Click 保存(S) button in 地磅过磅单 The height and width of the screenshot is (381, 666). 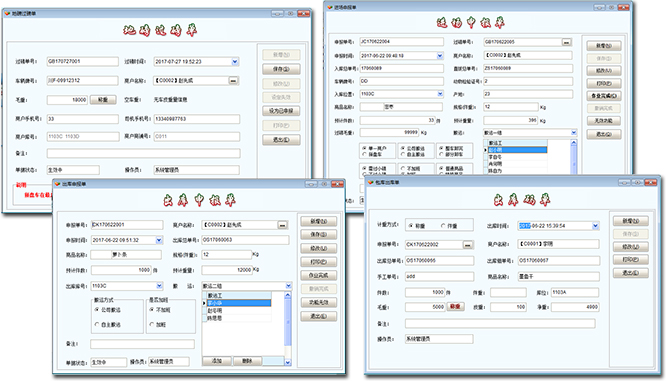tap(281, 69)
